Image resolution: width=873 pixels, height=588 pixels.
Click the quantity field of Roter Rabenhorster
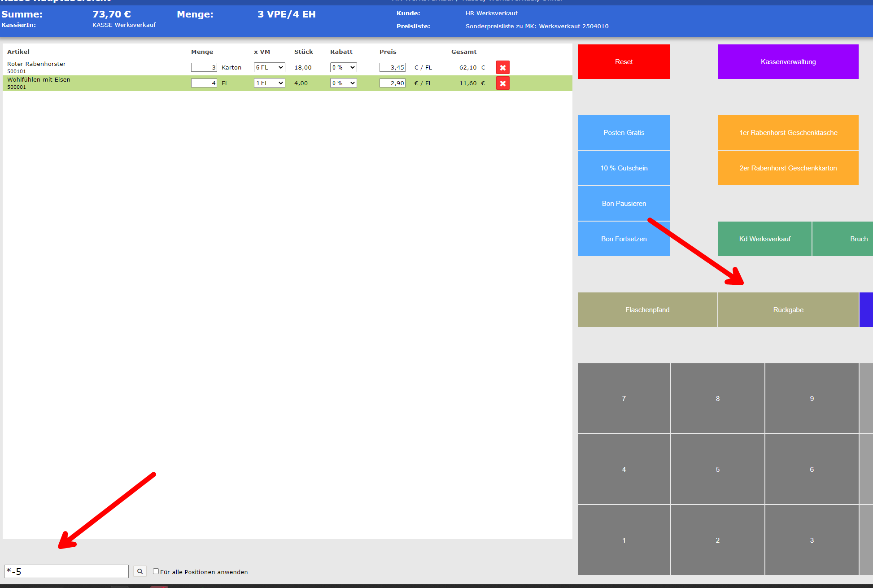(x=204, y=68)
